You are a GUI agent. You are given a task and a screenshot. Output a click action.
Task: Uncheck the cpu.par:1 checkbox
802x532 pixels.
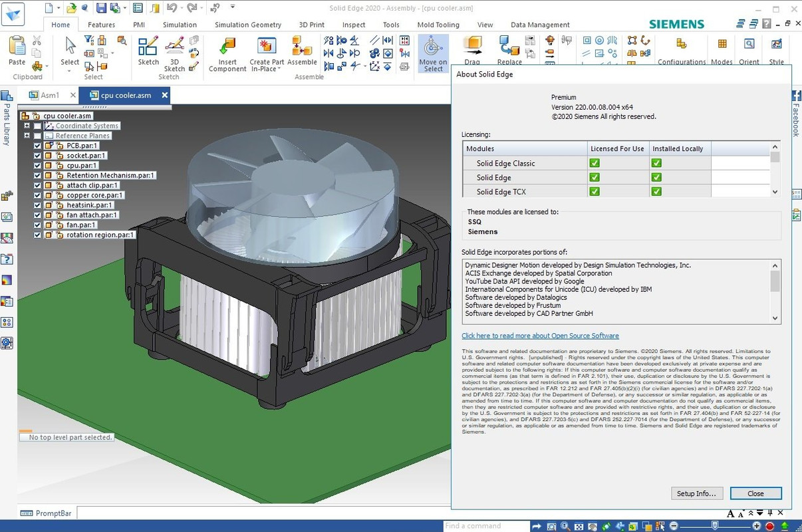38,166
